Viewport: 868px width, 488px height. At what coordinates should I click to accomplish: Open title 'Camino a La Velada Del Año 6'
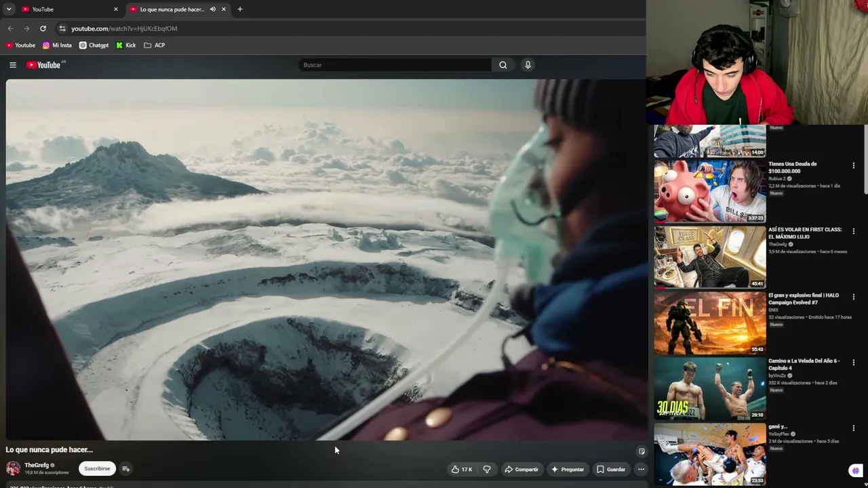tap(804, 365)
